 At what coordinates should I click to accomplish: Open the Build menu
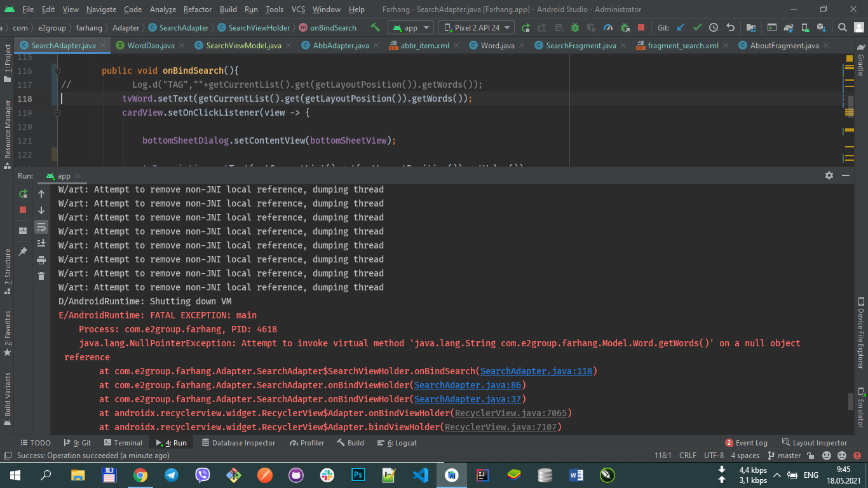228,10
